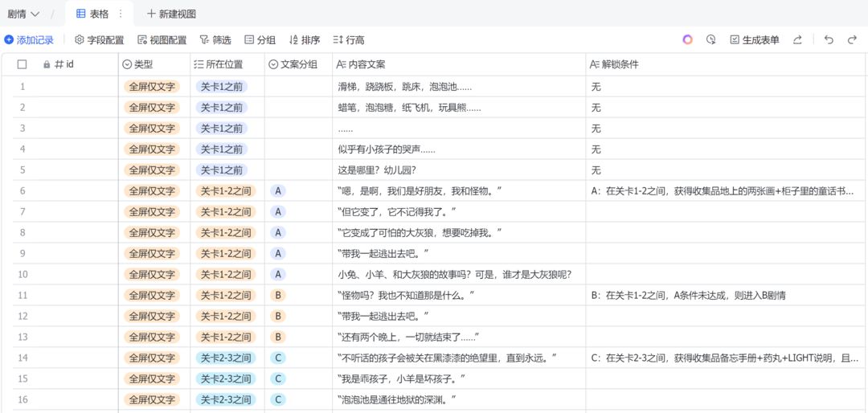Open 视图配置 view settings

162,40
